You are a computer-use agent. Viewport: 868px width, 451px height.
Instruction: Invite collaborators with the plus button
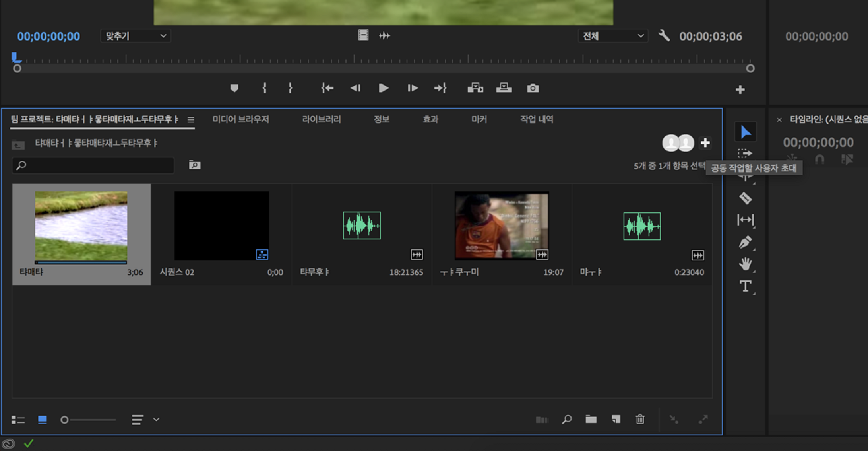[705, 143]
